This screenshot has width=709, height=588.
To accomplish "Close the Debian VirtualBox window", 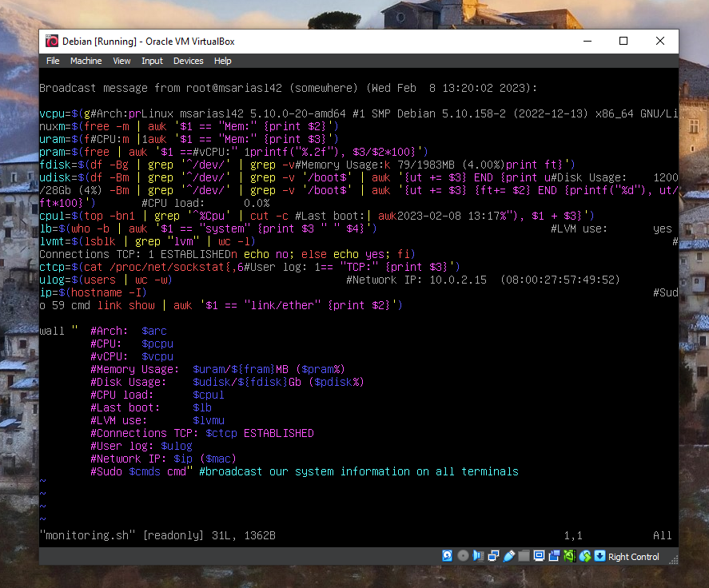I will tap(660, 41).
